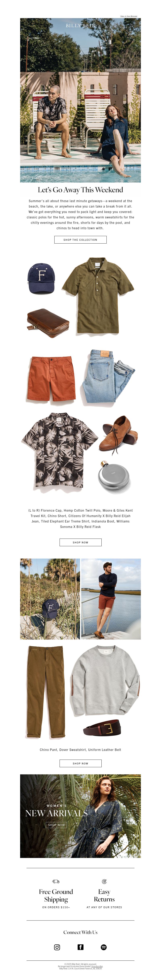
Task: Open the View in Your Browser link
Action: click(x=129, y=16)
